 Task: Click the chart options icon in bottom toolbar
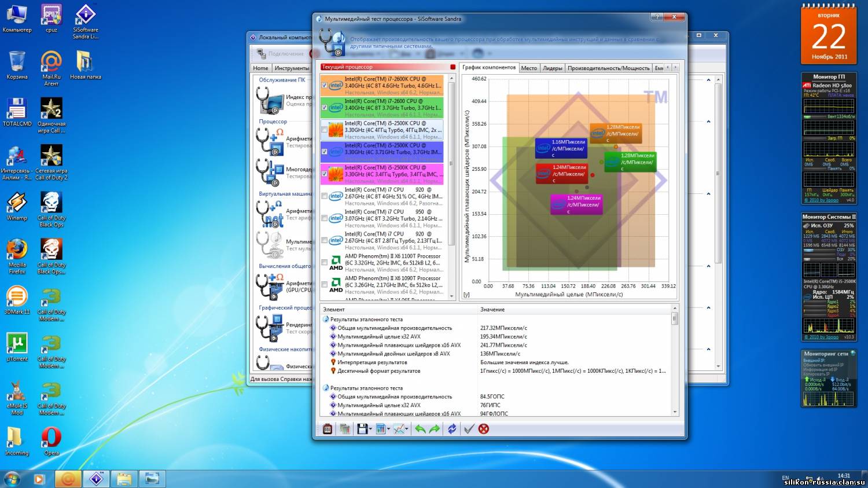click(380, 429)
